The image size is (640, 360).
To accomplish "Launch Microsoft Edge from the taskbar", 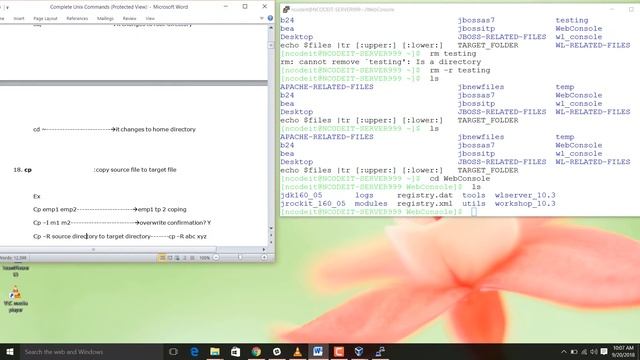I will [195, 352].
